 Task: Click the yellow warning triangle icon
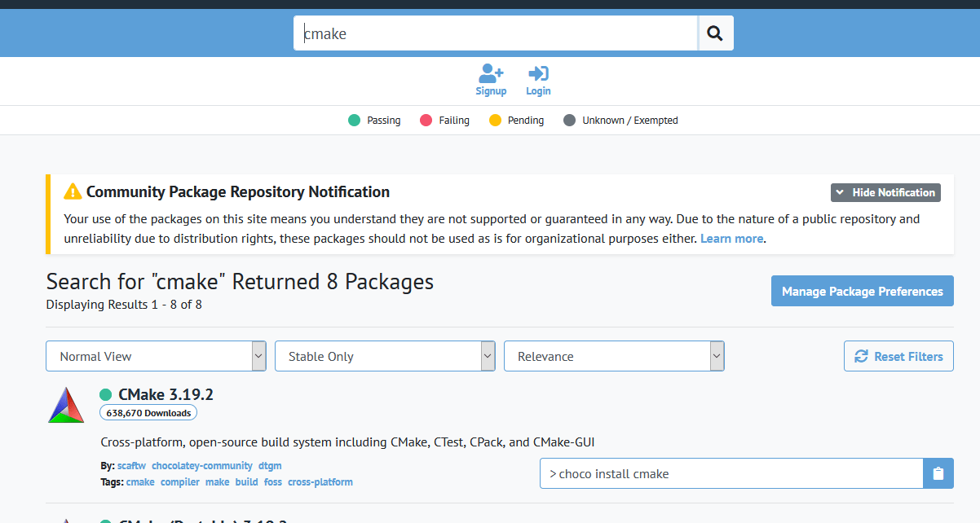(x=73, y=192)
